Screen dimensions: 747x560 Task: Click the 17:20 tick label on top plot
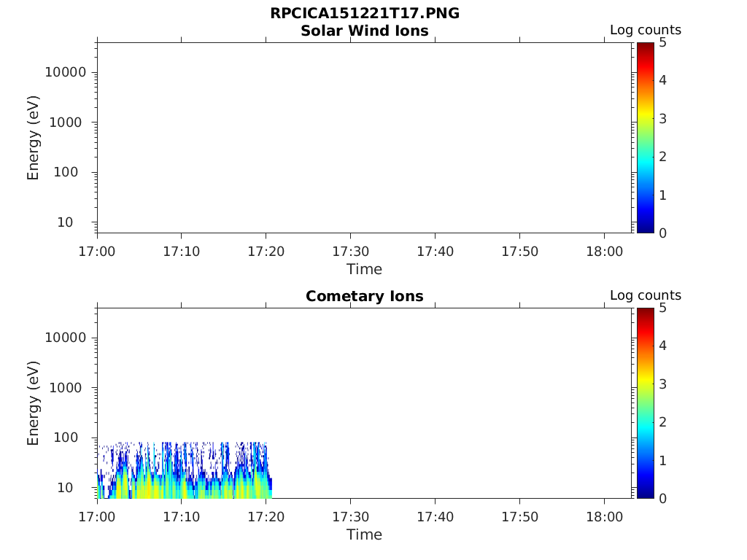pos(266,252)
